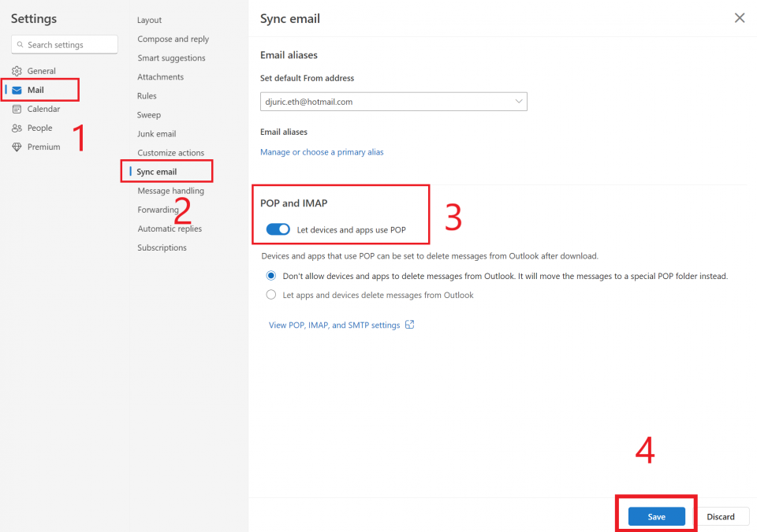This screenshot has height=532, width=757.
Task: Choose 'Let apps and devices delete messages from Outlook'
Action: (270, 294)
